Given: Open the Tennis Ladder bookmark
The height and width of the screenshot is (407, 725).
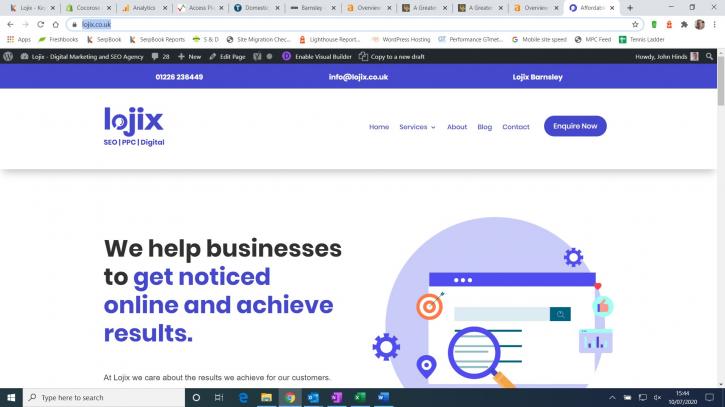Looking at the screenshot, I should click(x=642, y=40).
